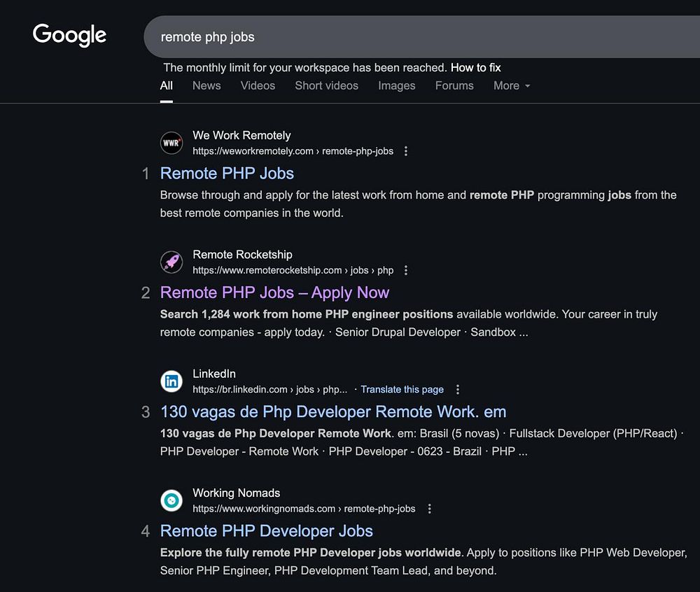
Task: Click the search box containing remote php jobs
Action: click(x=420, y=36)
